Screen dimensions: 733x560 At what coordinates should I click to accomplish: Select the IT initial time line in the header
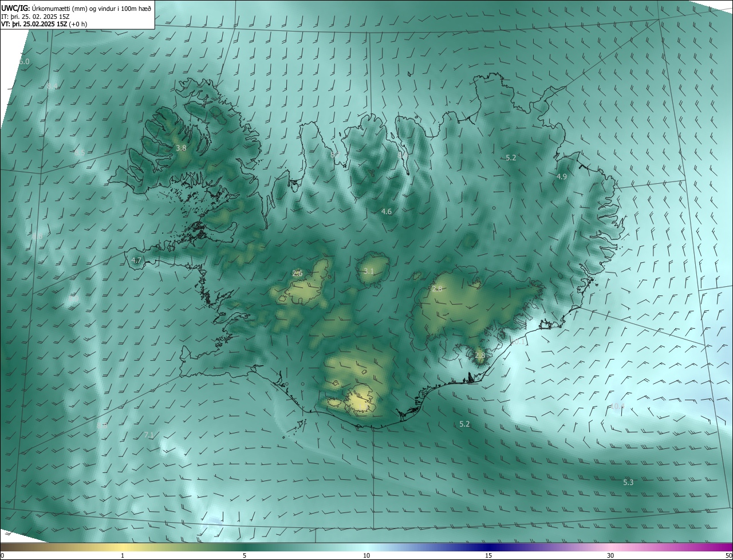coord(36,17)
